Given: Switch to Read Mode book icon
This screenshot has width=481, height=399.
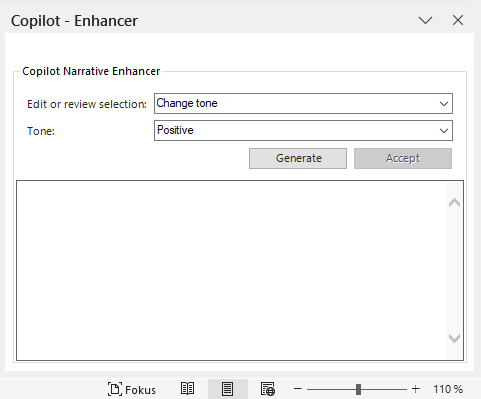Looking at the screenshot, I should click(187, 389).
